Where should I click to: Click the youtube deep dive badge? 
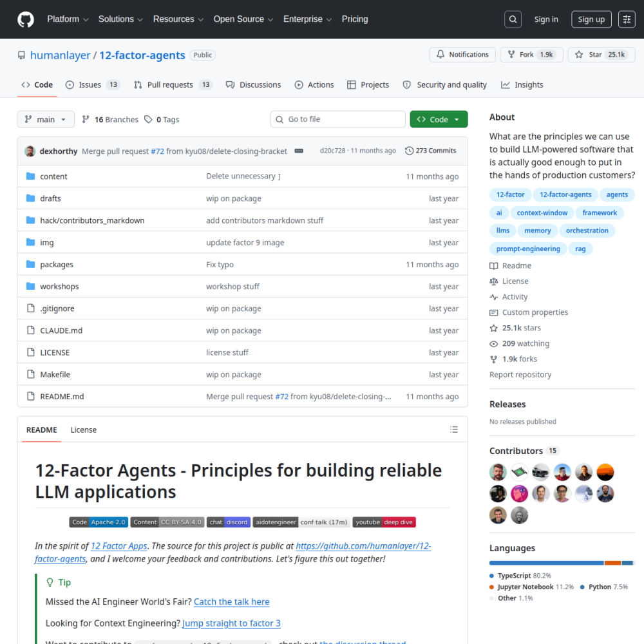[384, 522]
